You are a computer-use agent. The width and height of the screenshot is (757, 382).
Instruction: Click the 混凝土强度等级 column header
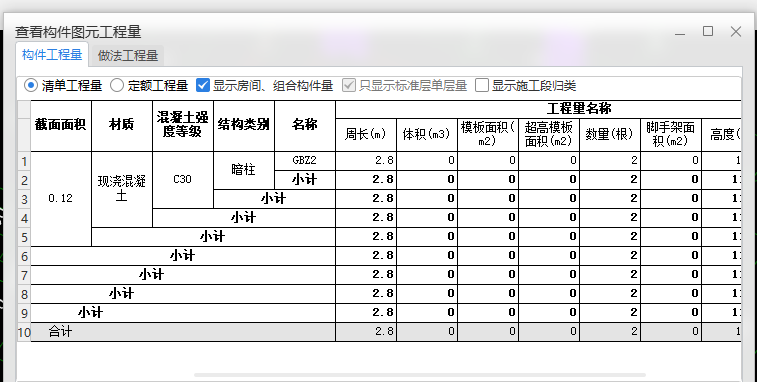pos(182,126)
